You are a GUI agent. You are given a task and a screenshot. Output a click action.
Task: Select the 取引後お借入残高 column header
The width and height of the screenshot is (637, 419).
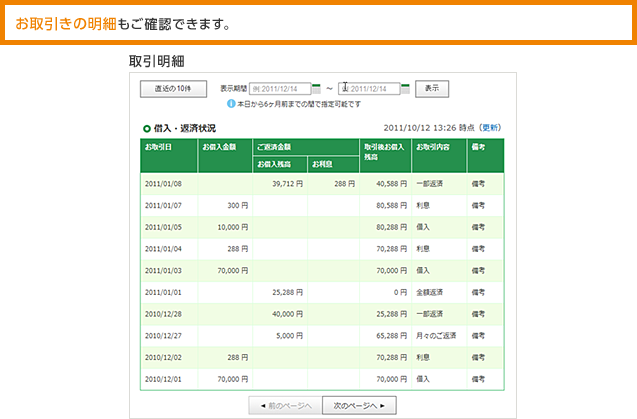click(x=386, y=156)
